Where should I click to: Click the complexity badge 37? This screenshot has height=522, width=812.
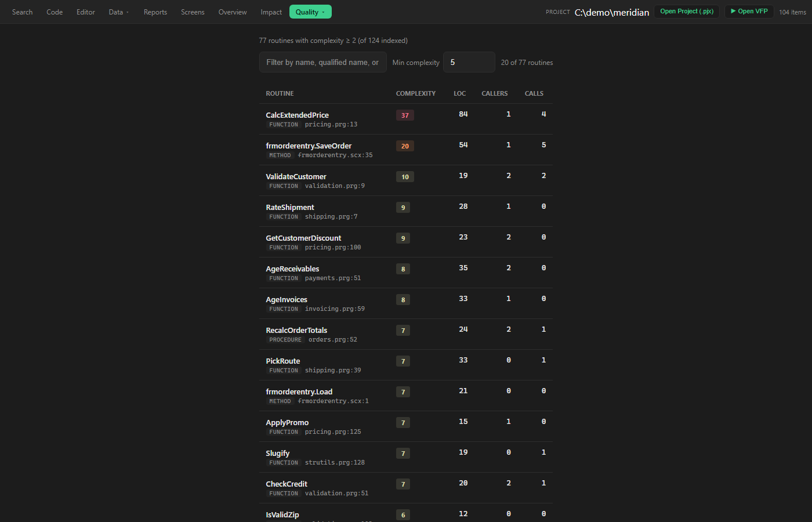(x=405, y=115)
